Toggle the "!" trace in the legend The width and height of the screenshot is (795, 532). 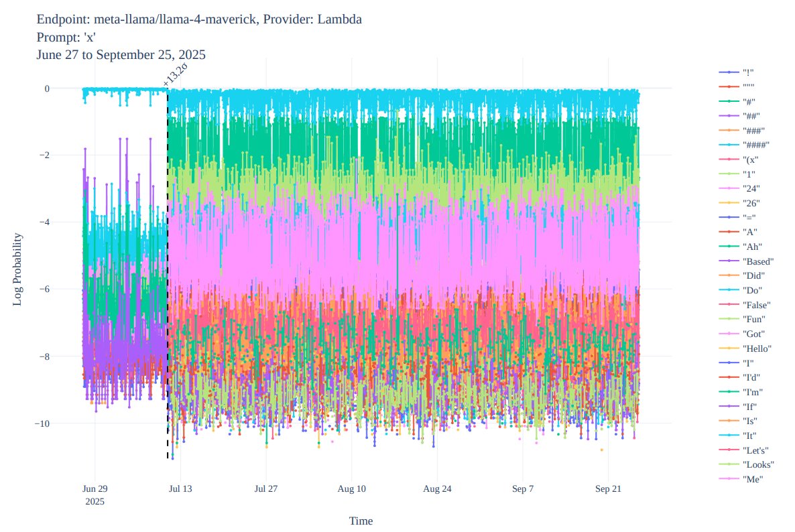pos(736,72)
